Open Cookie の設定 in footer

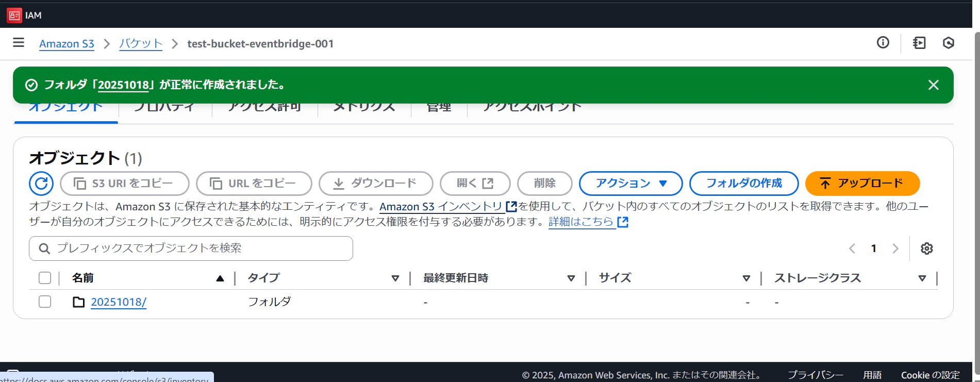tap(930, 375)
